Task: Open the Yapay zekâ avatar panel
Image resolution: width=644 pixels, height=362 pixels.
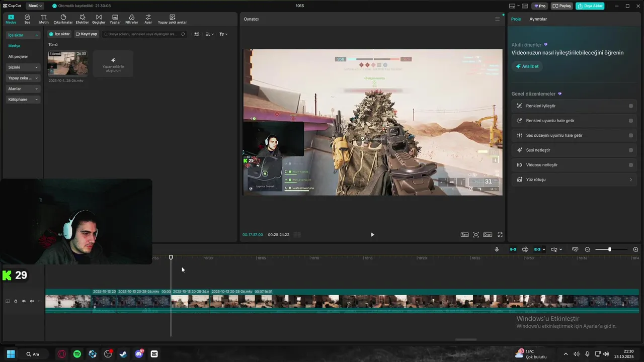Action: (172, 19)
